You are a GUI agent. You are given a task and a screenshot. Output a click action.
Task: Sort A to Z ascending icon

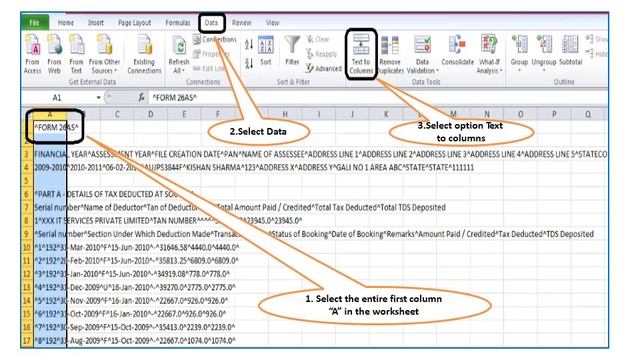pyautogui.click(x=249, y=44)
